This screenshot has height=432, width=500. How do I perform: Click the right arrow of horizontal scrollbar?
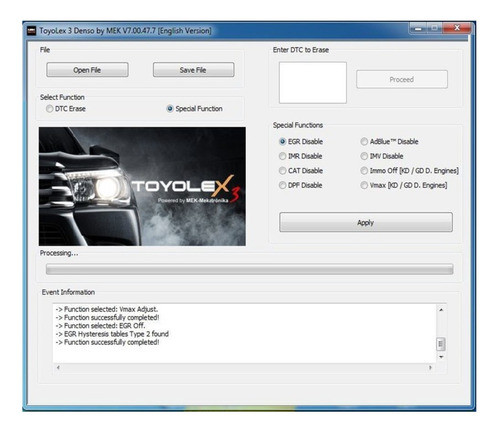pos(430,367)
